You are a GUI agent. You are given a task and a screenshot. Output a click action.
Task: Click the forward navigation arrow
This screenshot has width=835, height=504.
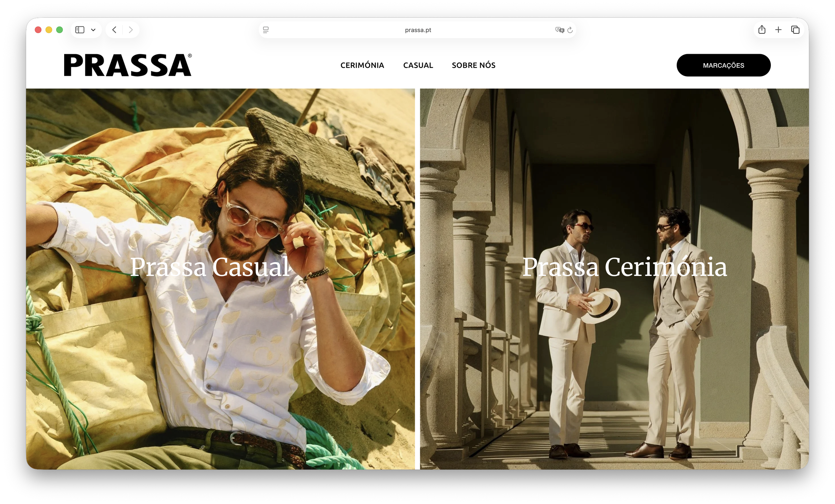point(131,30)
